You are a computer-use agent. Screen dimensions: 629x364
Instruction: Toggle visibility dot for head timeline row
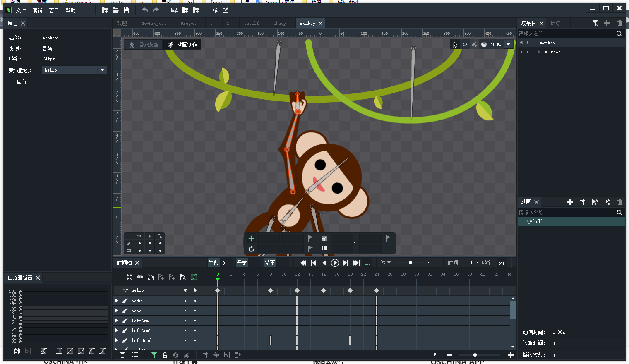click(x=185, y=311)
